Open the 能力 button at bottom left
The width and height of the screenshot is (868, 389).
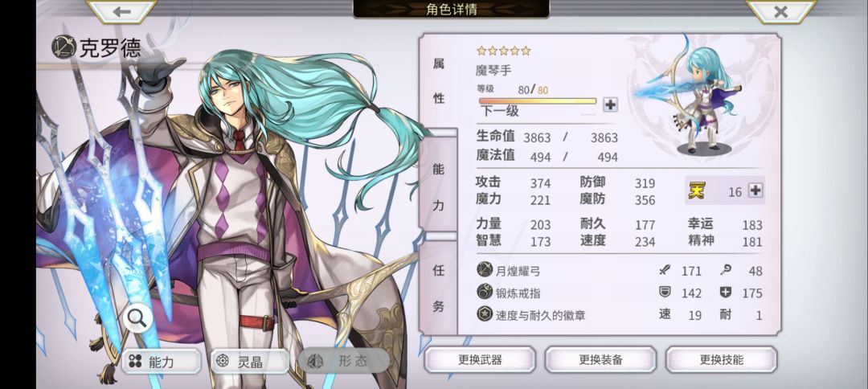point(161,362)
